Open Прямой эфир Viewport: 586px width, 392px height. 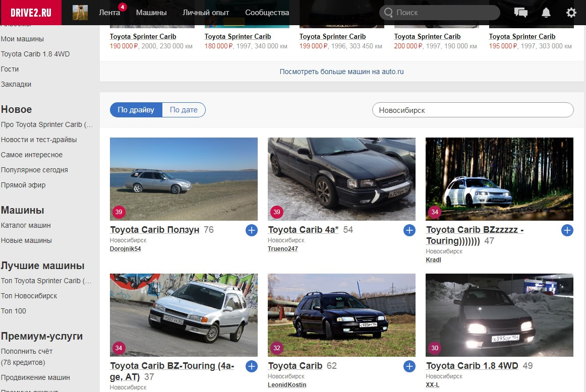click(23, 185)
